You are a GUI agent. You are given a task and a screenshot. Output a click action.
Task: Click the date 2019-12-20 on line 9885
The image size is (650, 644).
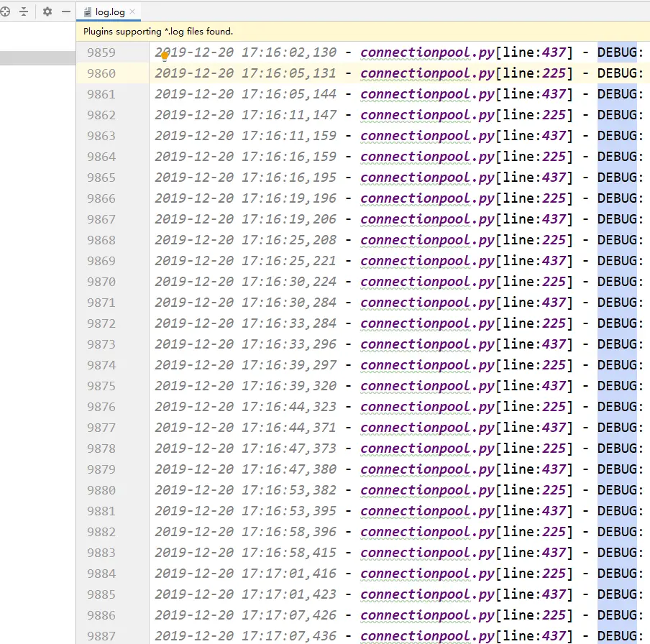[194, 594]
